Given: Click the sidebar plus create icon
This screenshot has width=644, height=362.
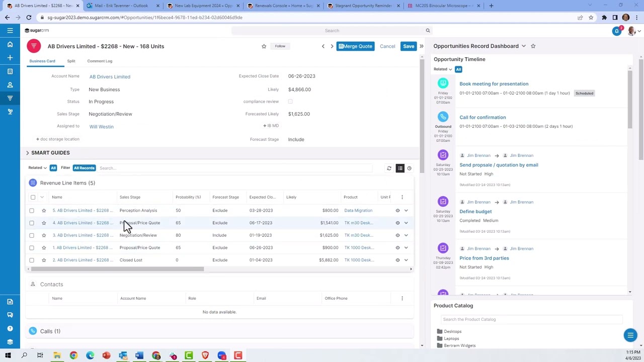Looking at the screenshot, I should pos(10,58).
